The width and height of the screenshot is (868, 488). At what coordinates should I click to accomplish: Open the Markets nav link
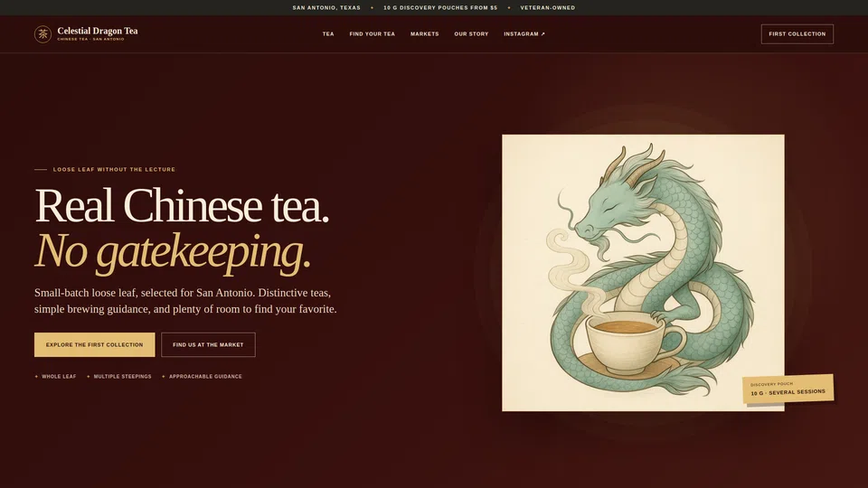pos(425,33)
